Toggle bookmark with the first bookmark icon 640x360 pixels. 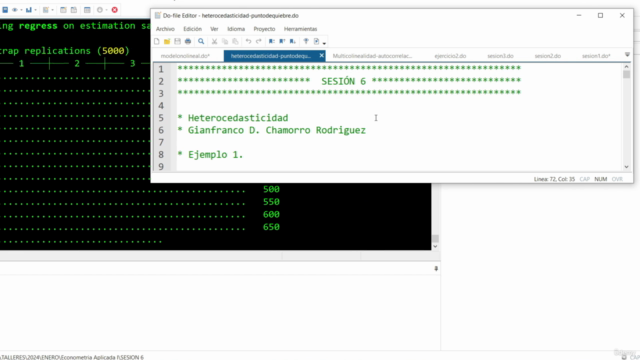[271, 41]
